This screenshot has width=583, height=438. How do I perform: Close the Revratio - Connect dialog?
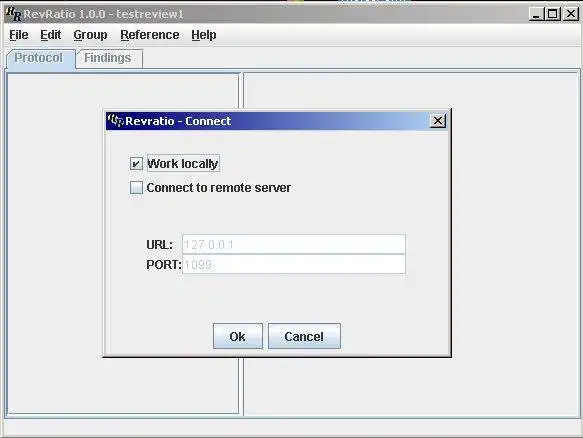[438, 120]
